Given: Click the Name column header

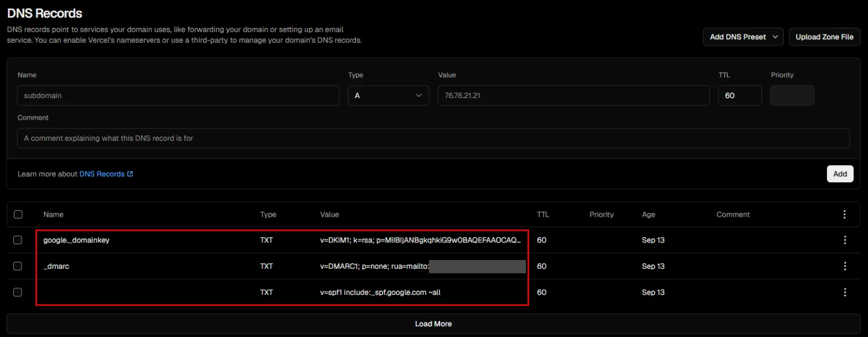Looking at the screenshot, I should pyautogui.click(x=54, y=215).
